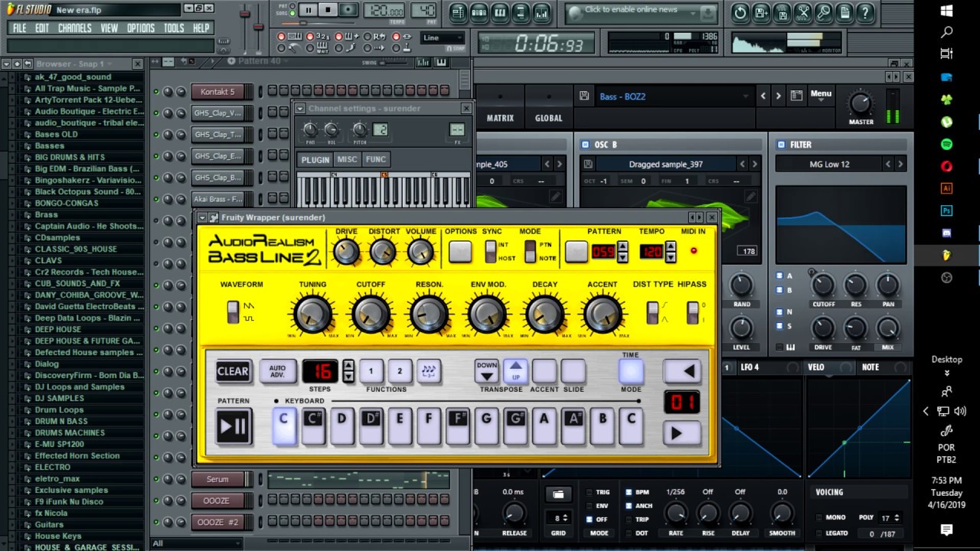Select next Serum preset arrow
The height and width of the screenshot is (551, 980).
pyautogui.click(x=779, y=96)
